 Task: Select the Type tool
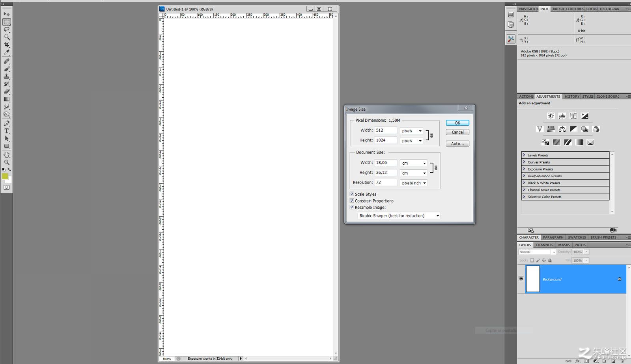click(7, 131)
